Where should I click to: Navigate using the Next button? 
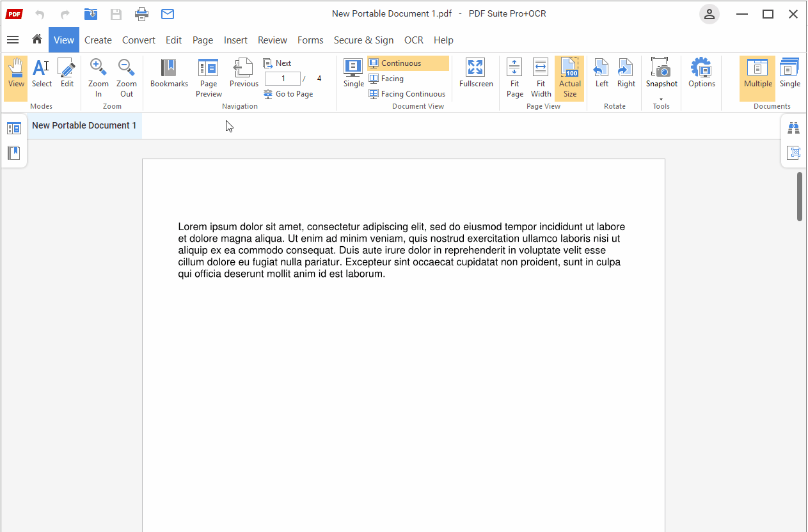[x=278, y=63]
